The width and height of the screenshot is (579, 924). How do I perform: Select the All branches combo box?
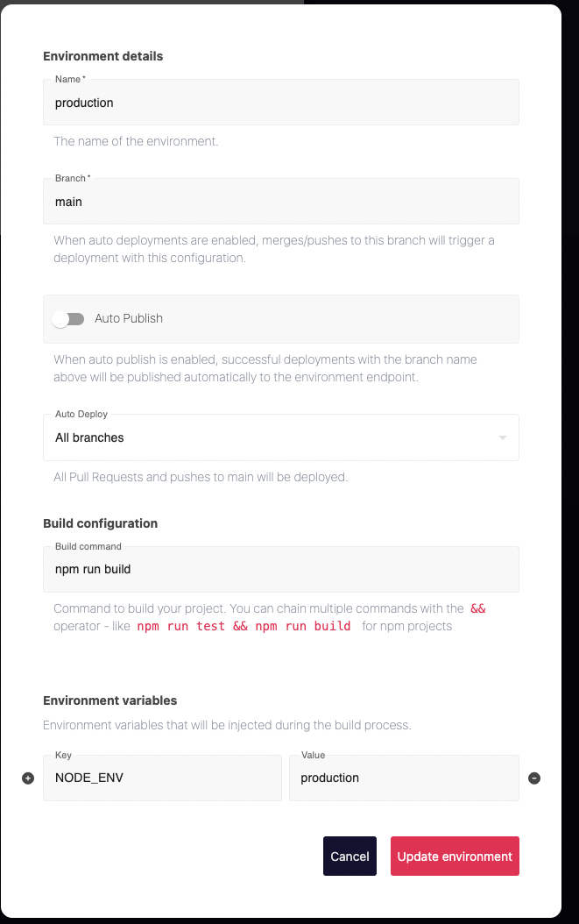(x=280, y=437)
